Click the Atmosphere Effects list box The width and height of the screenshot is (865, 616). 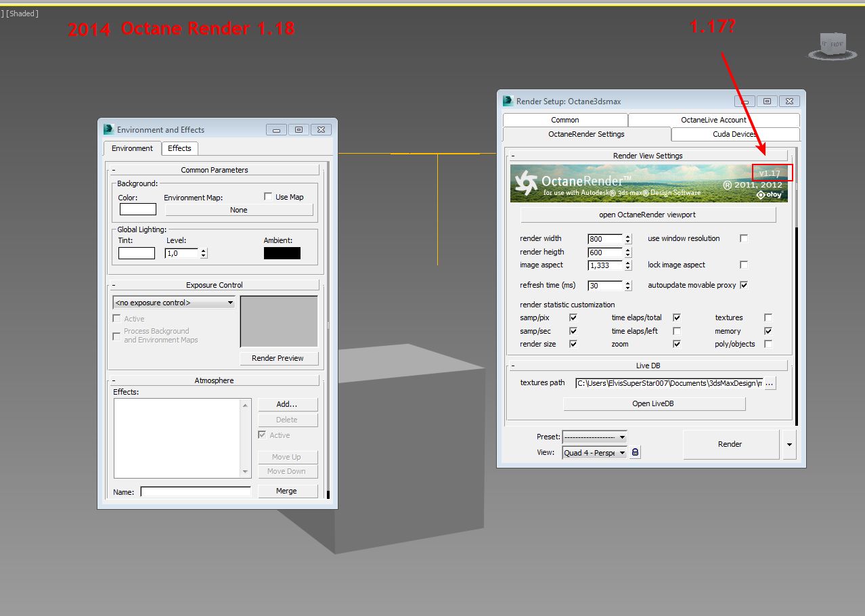[177, 438]
